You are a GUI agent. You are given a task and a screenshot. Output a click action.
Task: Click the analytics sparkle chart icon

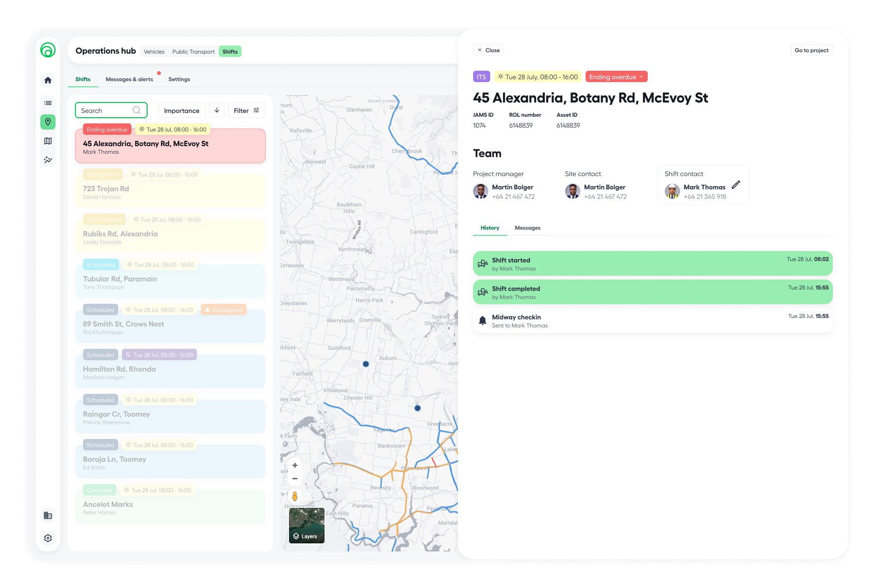tap(48, 160)
